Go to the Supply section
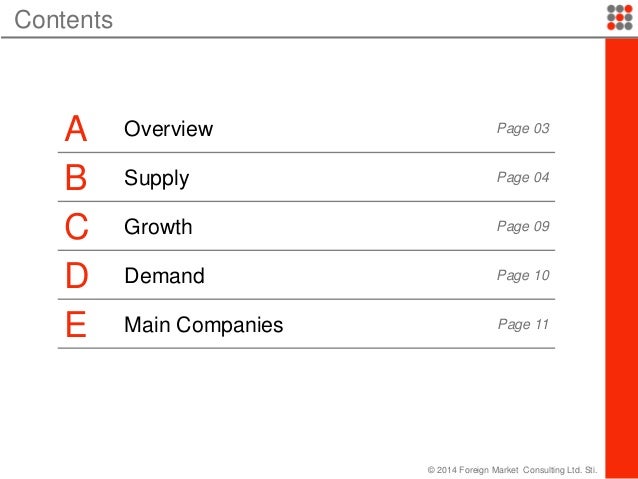The width and height of the screenshot is (638, 479). tap(156, 178)
